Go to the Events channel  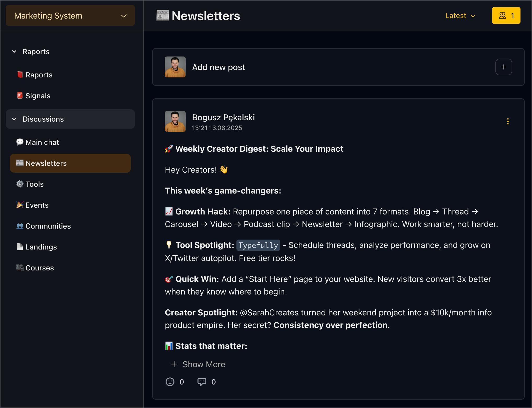[37, 205]
